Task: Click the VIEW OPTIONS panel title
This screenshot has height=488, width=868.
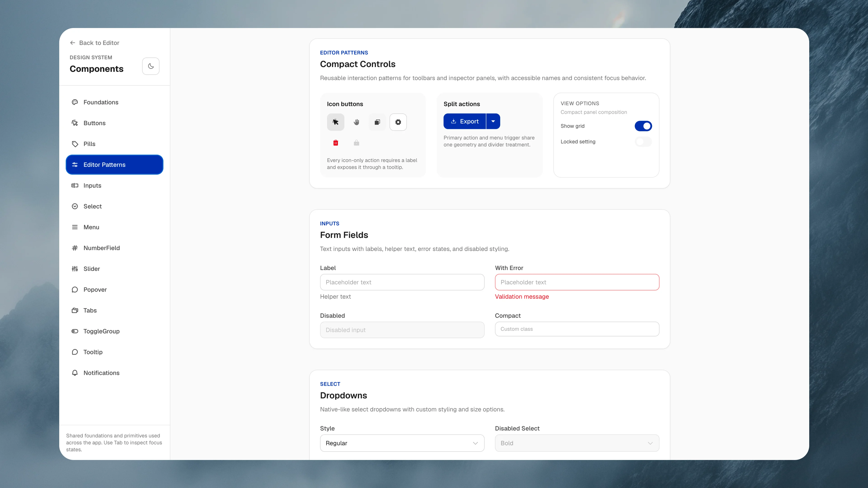Action: coord(580,103)
